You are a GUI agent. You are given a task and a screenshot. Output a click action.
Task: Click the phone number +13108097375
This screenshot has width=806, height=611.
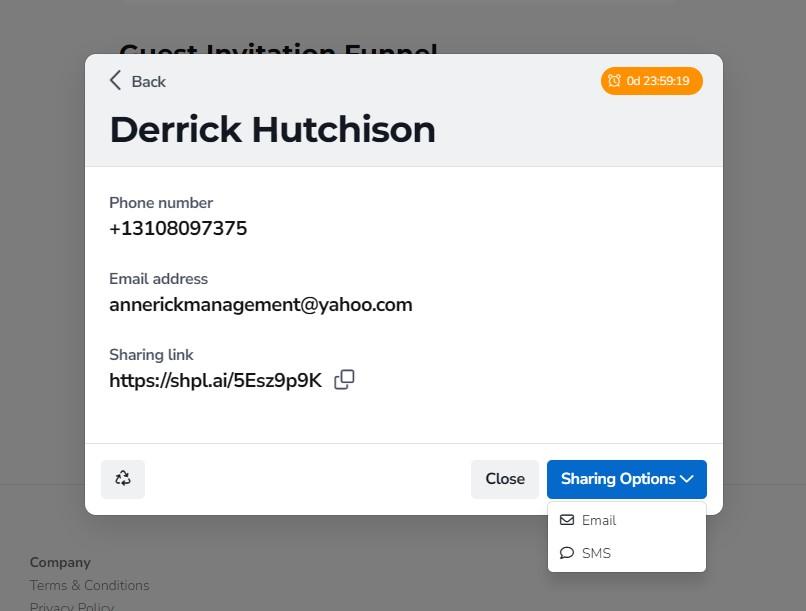click(x=178, y=229)
